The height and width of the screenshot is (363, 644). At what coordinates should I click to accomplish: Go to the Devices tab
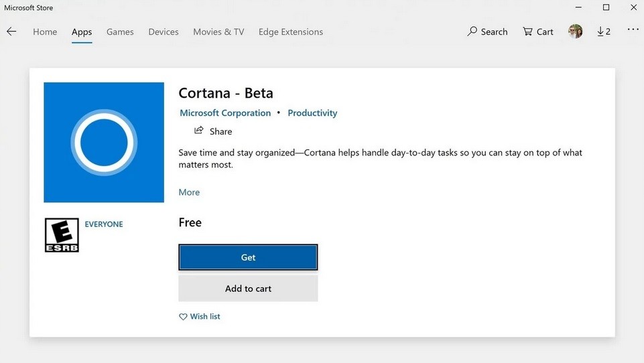coord(164,31)
